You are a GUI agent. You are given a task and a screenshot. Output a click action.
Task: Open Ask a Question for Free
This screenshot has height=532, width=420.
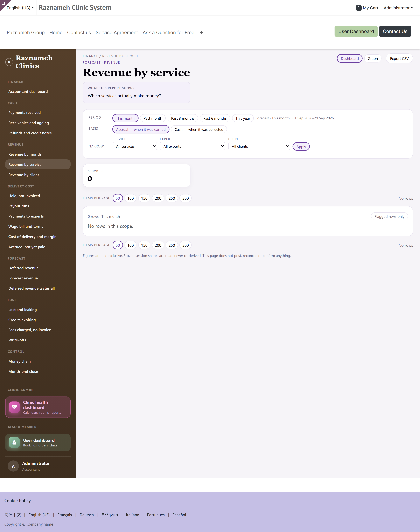click(x=168, y=33)
